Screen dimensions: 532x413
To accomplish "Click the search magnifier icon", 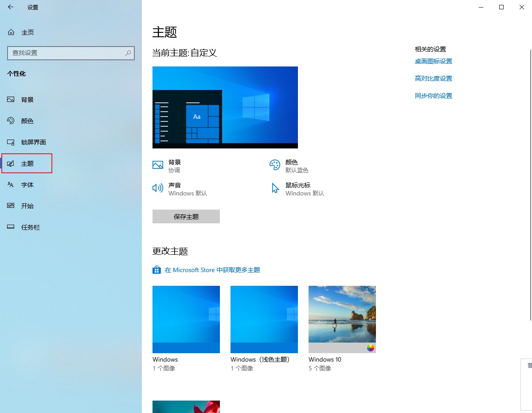I will point(128,53).
